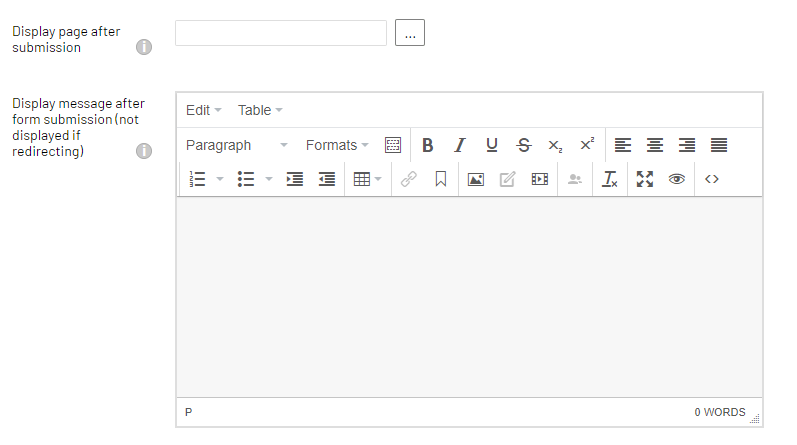Open the numbered list style dropdown arrow
Image resolution: width=797 pixels, height=445 pixels.
220,179
